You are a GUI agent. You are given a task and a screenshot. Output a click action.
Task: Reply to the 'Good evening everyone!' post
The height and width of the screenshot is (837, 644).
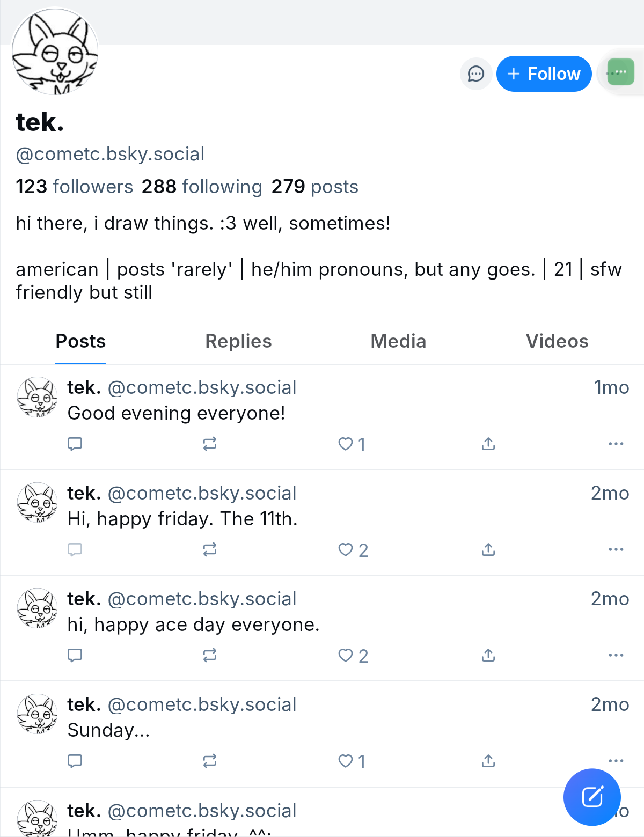click(75, 444)
